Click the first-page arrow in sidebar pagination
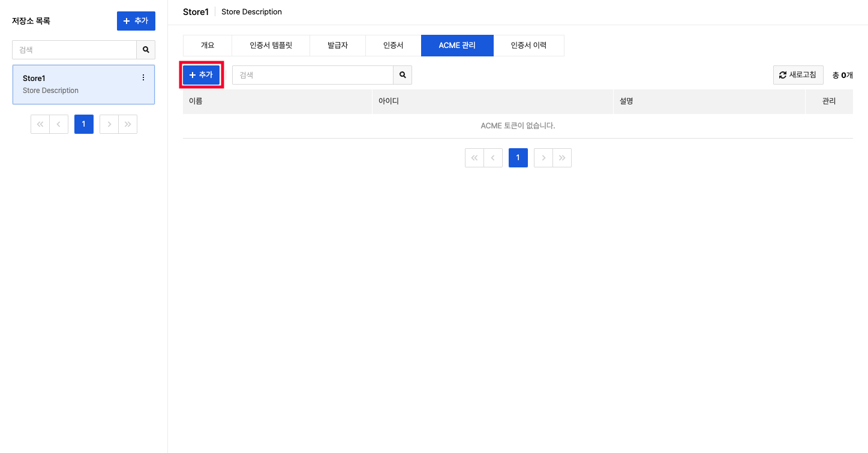This screenshot has width=868, height=453. coord(40,124)
